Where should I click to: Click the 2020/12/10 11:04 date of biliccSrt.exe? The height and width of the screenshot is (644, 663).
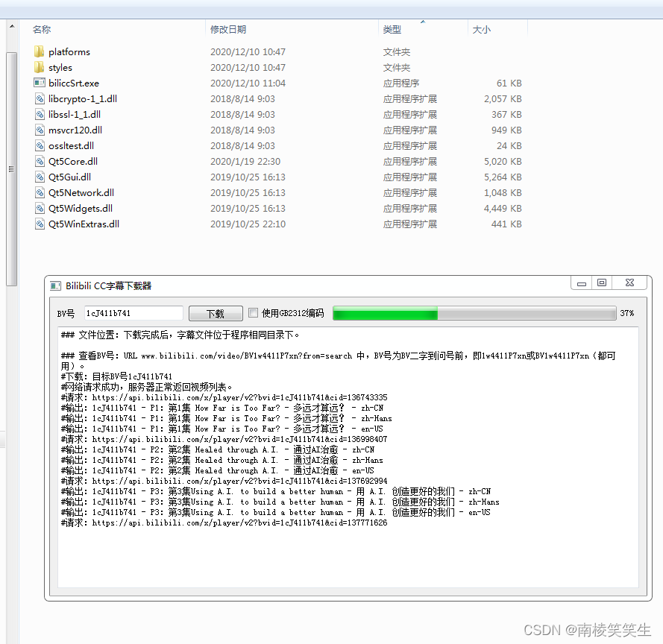tap(248, 83)
